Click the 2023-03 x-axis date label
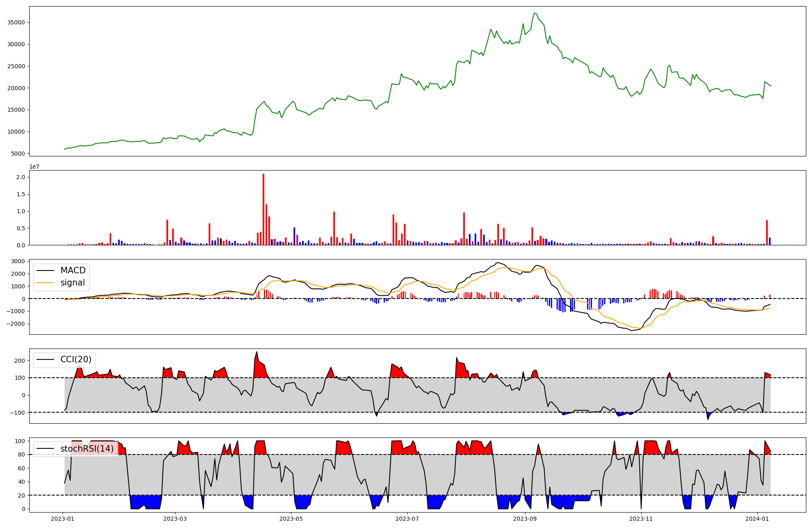The width and height of the screenshot is (812, 528). click(175, 519)
